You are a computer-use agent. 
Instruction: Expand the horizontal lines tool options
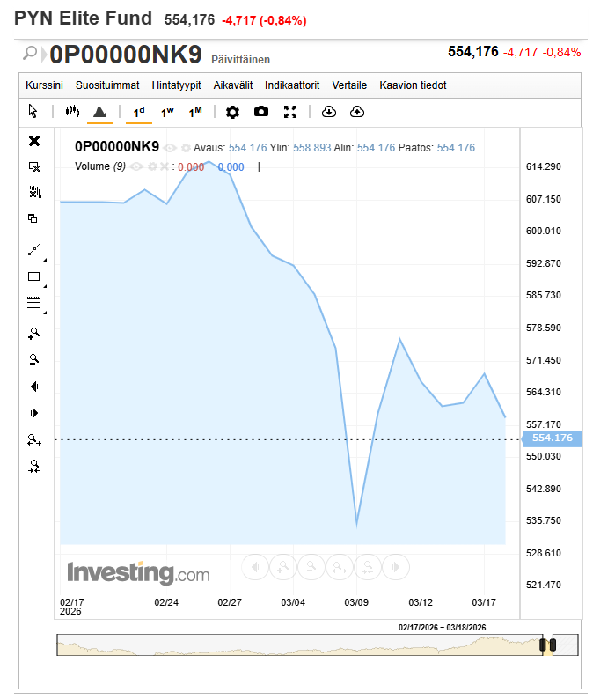[x=44, y=313]
